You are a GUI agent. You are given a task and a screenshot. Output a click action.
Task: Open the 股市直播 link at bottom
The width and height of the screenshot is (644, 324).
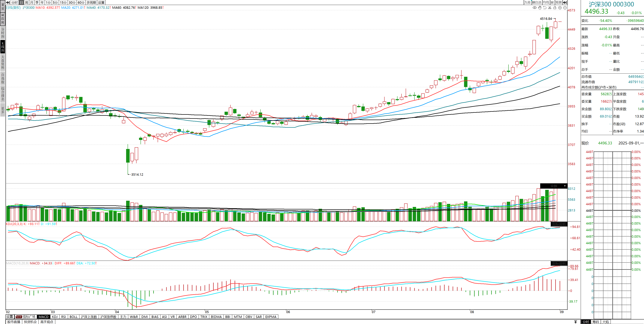[14, 322]
